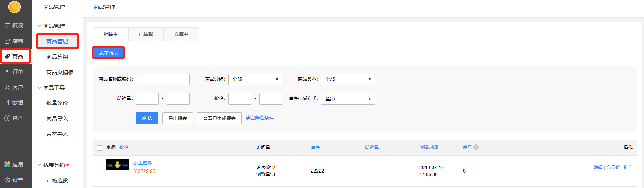
Task: Collapse the 商品工具 menu section
Action: [39, 88]
